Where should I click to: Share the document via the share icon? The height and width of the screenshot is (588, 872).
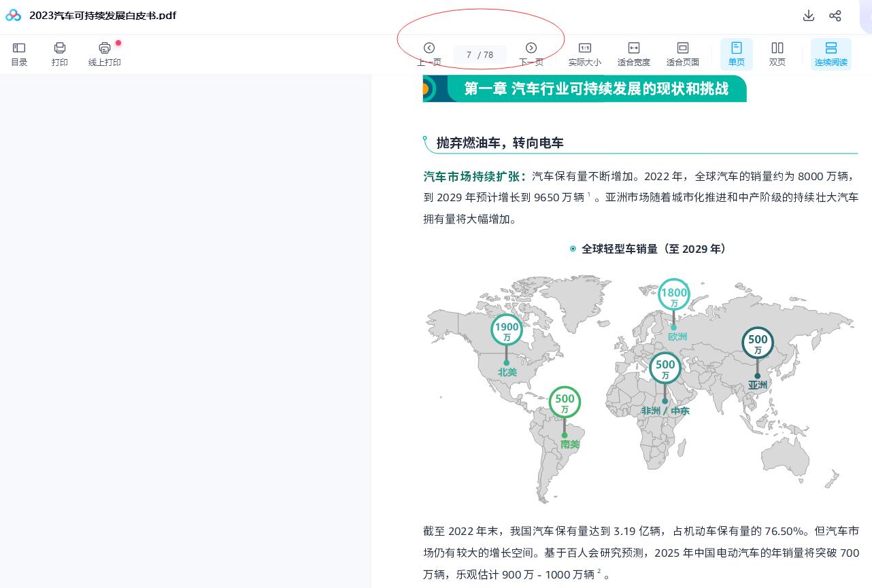(835, 16)
